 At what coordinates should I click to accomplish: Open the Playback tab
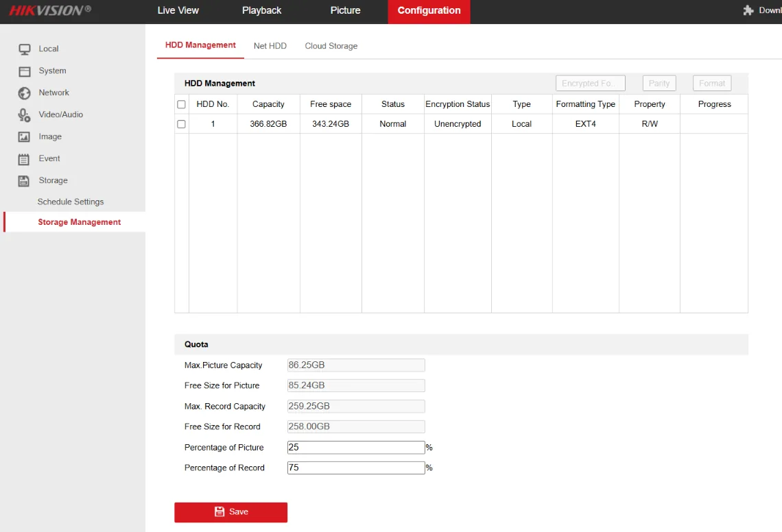pyautogui.click(x=261, y=10)
